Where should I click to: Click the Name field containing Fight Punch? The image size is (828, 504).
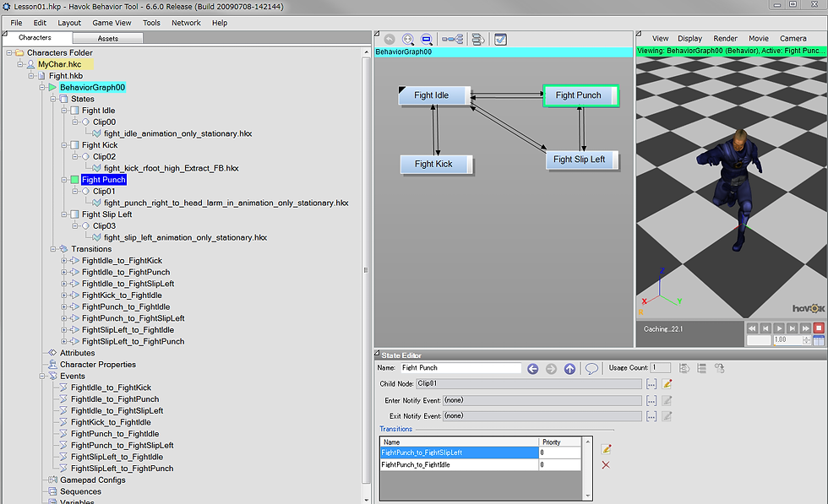460,368
